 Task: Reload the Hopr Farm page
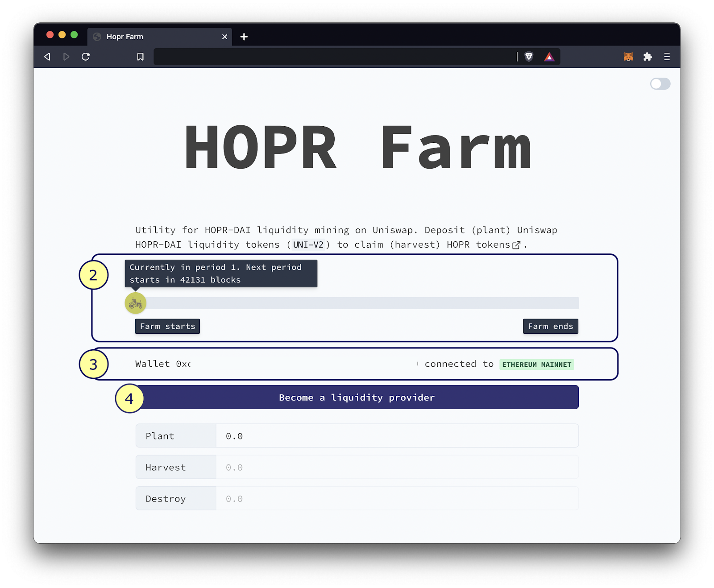pos(86,57)
